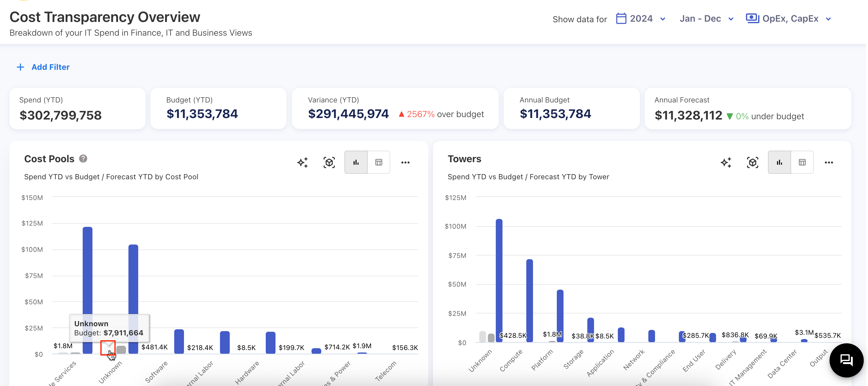
Task: Switch Cost Pools to bar chart view
Action: (x=356, y=162)
